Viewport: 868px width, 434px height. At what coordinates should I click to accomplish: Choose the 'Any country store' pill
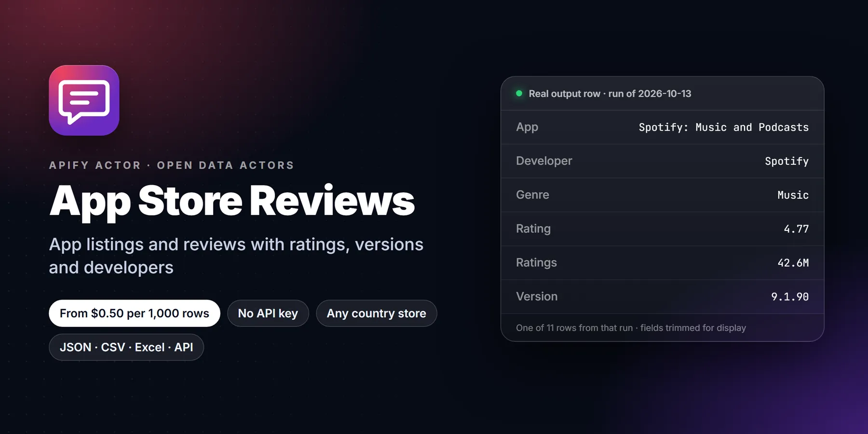[377, 313]
